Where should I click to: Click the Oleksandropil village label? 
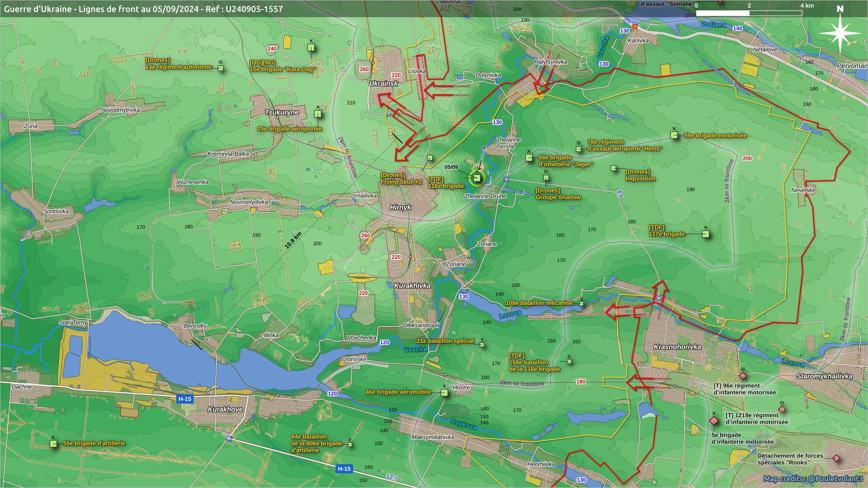421,325
